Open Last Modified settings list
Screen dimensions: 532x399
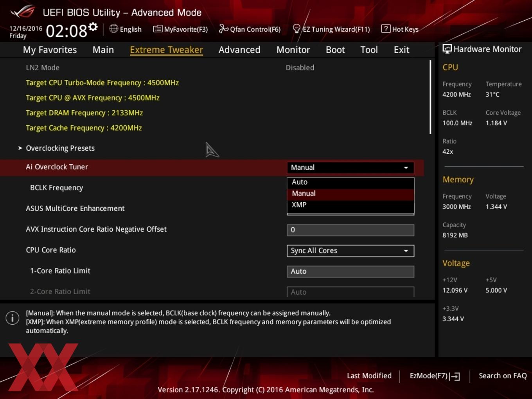click(x=369, y=376)
